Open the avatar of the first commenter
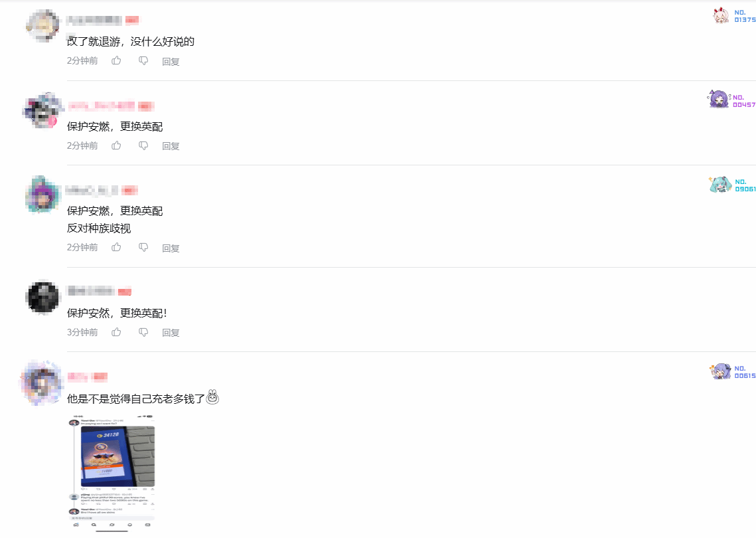Image resolution: width=756 pixels, height=538 pixels. point(43,26)
